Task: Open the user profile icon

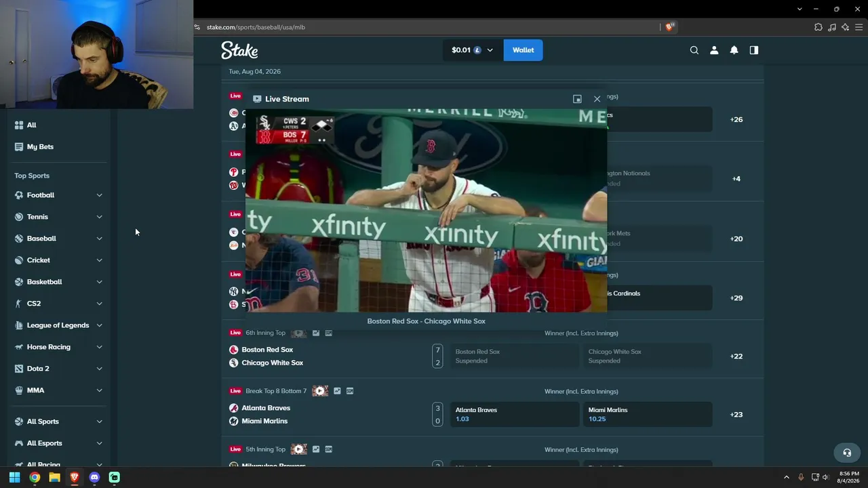Action: coord(714,50)
